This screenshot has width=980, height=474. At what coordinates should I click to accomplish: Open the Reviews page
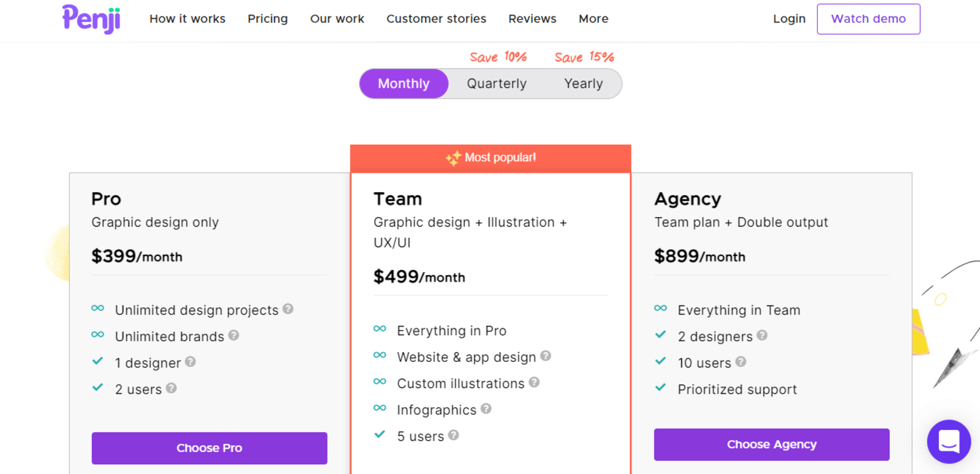(x=532, y=19)
